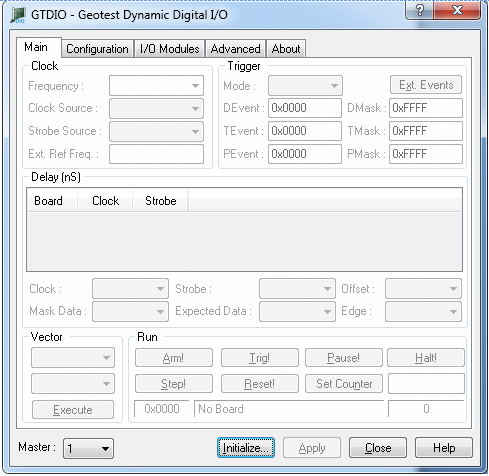Open the Mask Data dropdown

pyautogui.click(x=130, y=312)
